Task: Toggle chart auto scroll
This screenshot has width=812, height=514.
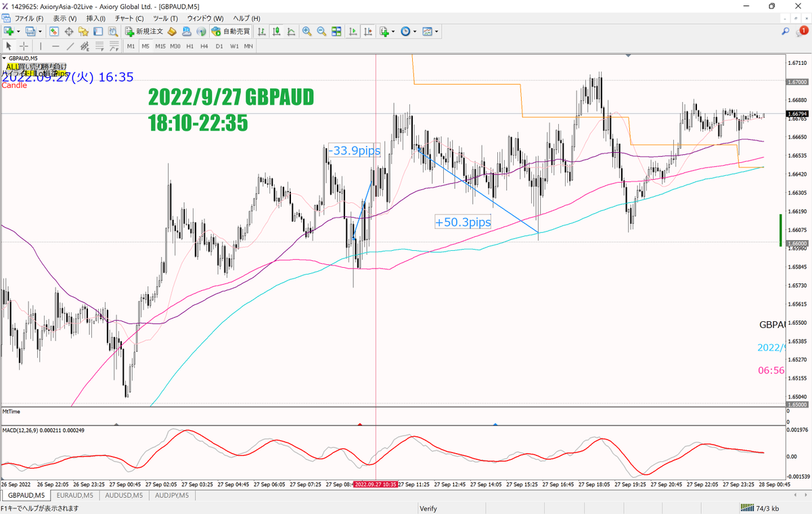Action: pyautogui.click(x=353, y=31)
